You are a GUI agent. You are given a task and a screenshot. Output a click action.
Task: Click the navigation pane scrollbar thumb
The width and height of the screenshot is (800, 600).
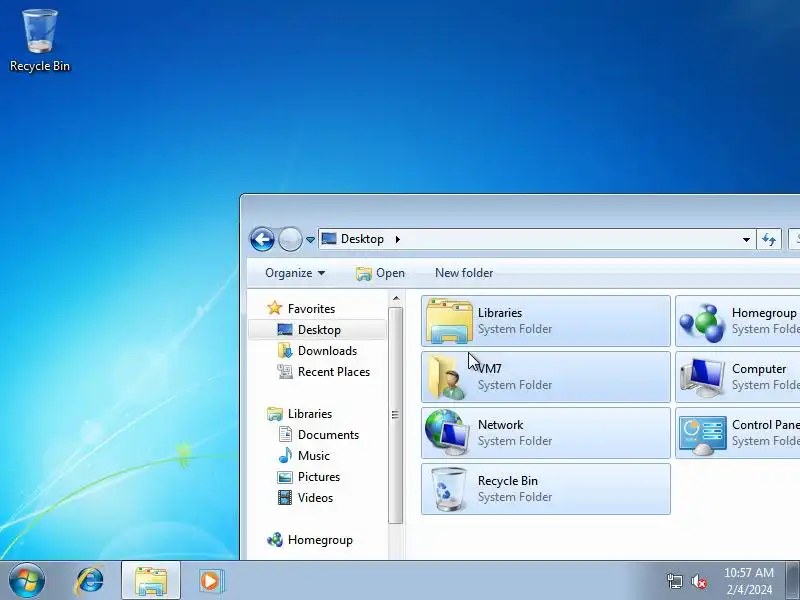395,415
